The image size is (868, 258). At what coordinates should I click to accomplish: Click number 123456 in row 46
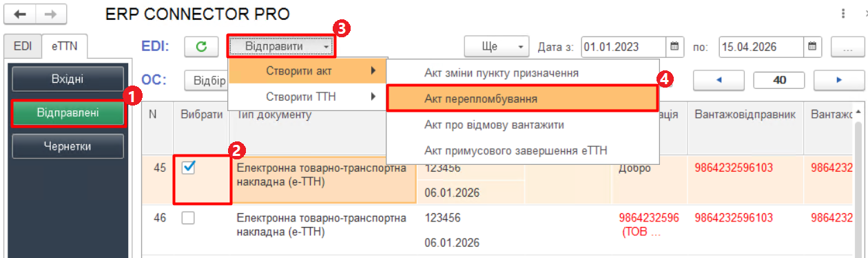443,218
